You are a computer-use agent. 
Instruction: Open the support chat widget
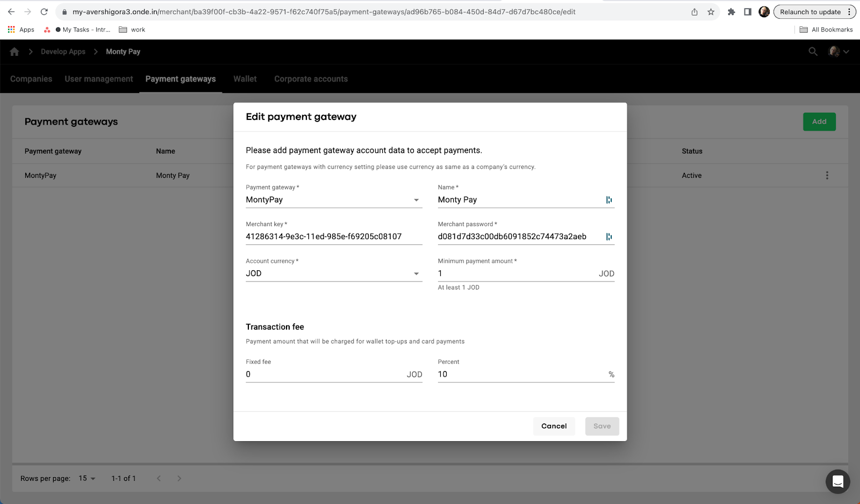(x=837, y=481)
